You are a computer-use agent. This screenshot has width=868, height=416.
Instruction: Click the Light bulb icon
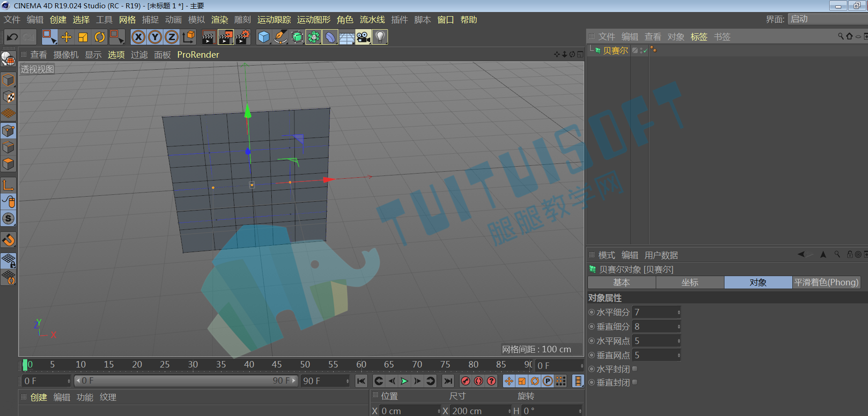click(380, 37)
